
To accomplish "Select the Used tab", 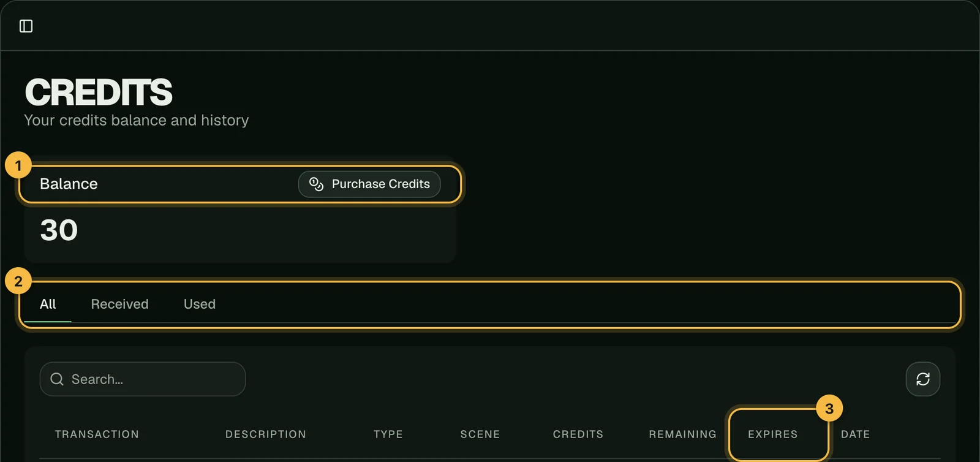I will (x=200, y=304).
